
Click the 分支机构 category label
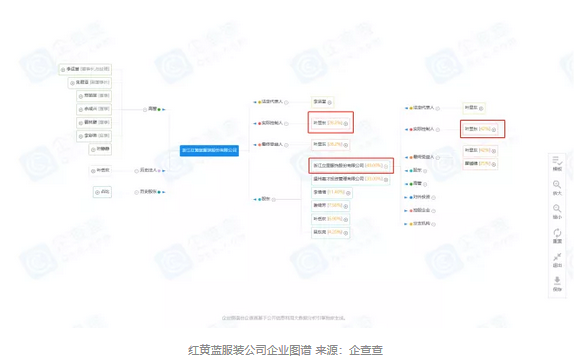pos(421,224)
